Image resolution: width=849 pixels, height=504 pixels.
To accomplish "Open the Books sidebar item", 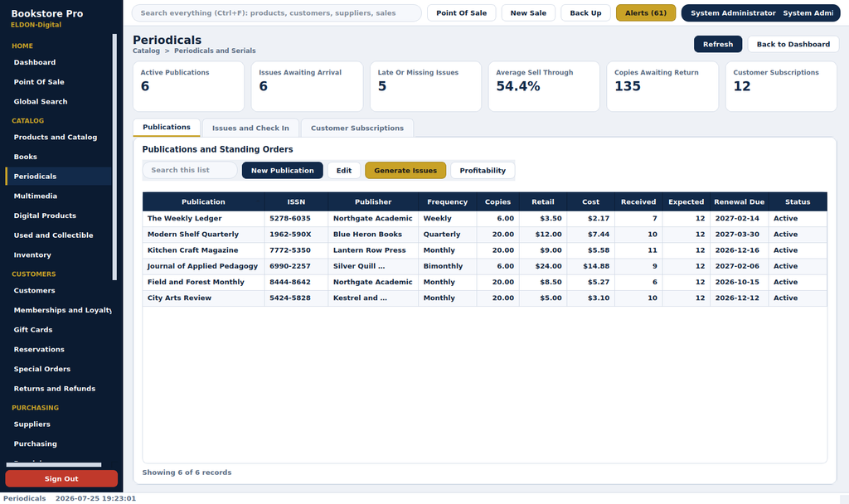I will (x=59, y=157).
